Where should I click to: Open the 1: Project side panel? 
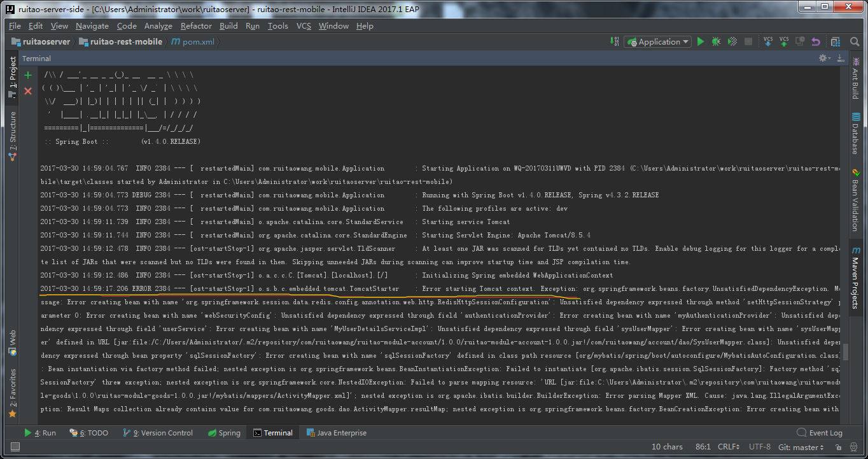12,76
